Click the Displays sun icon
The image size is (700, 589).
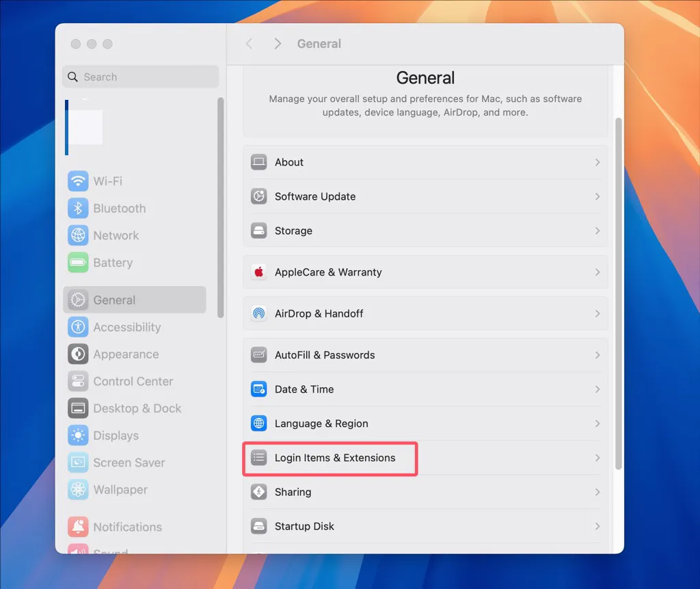pos(78,435)
